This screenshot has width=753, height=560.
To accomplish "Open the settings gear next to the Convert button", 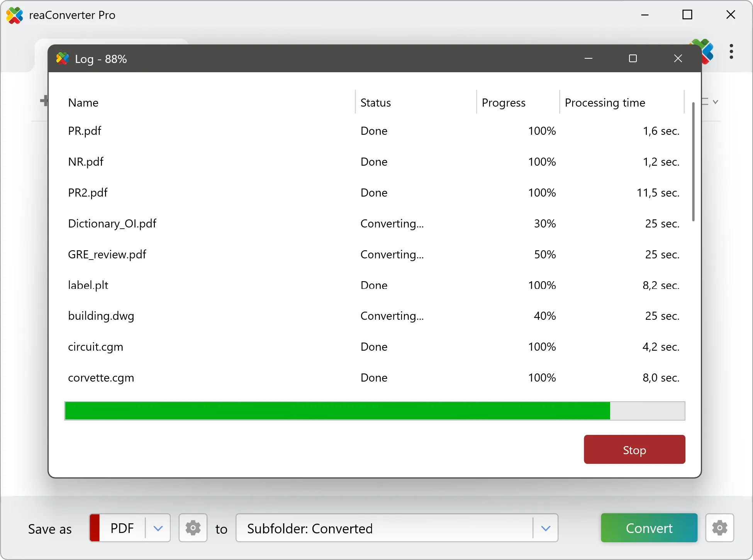I will [719, 528].
